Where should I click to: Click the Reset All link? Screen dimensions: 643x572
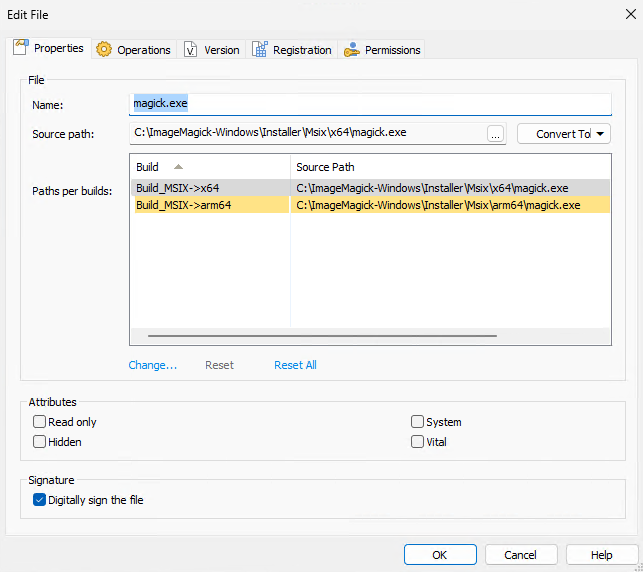coord(295,365)
